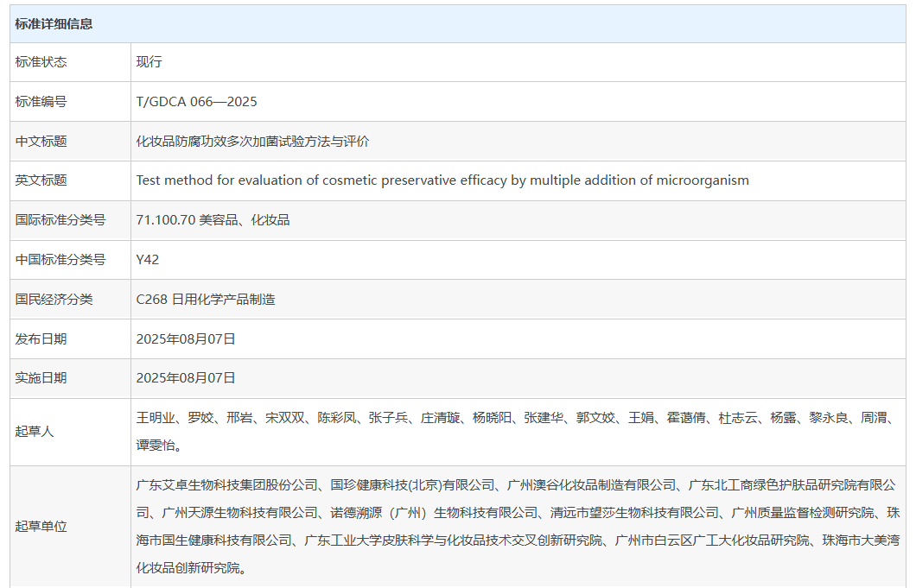Select the Y42 classification value
Screen dimensions: 916x588
click(x=148, y=260)
